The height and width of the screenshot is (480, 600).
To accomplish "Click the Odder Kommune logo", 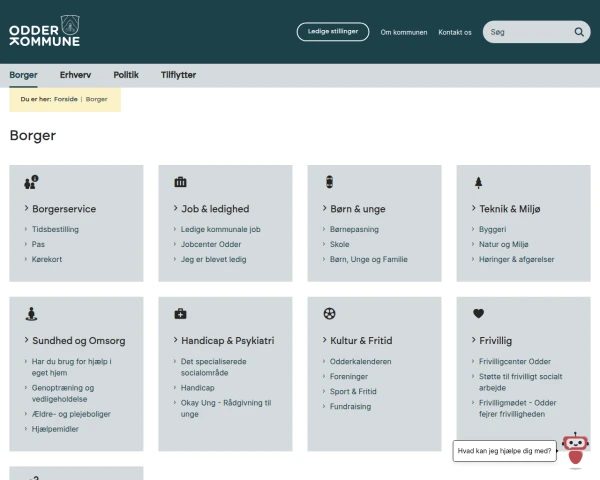I will 45,31.
